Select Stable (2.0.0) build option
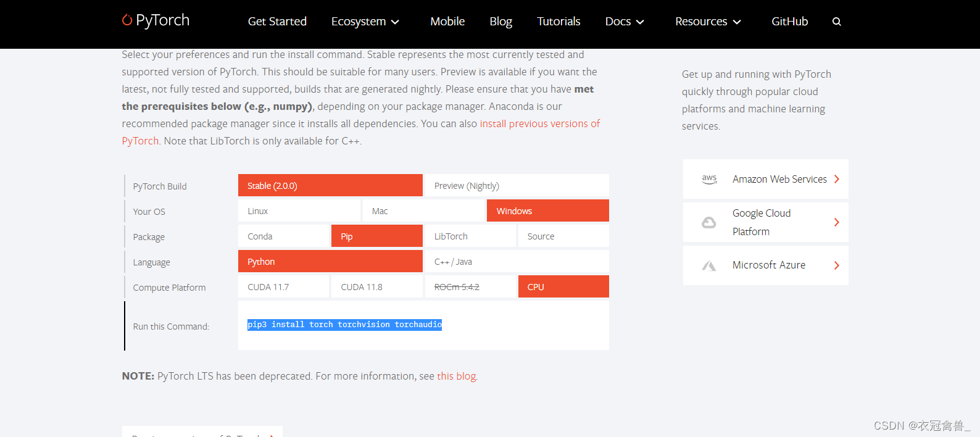Image resolution: width=980 pixels, height=437 pixels. coord(330,185)
